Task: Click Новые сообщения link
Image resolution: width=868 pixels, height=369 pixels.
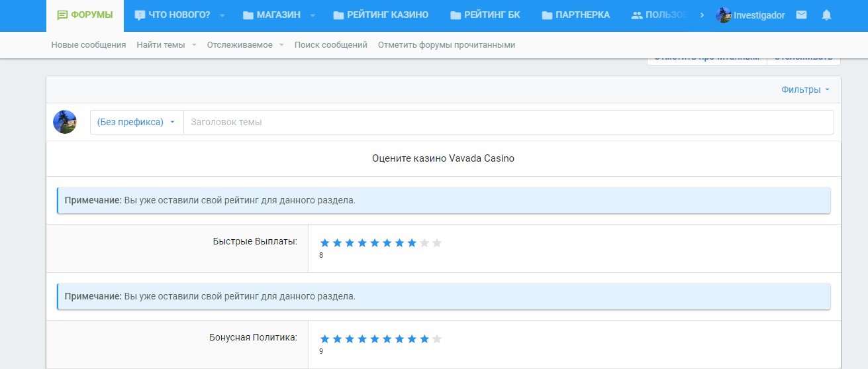Action: [89, 45]
